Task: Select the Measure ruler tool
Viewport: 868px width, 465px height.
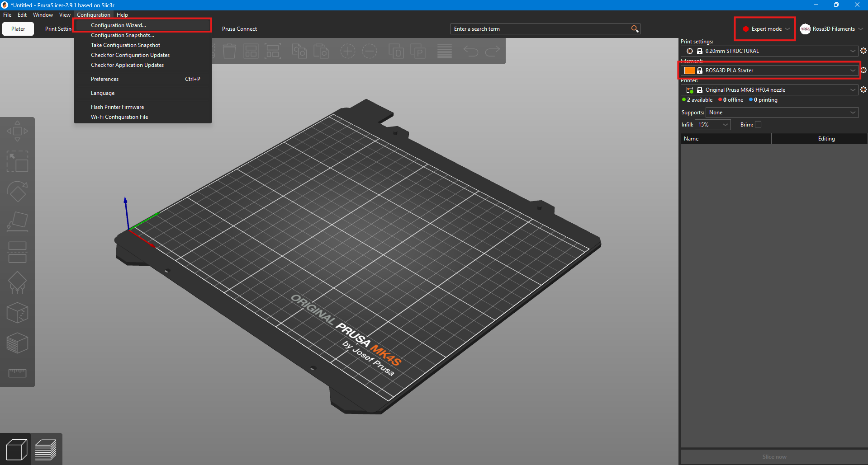Action: coord(17,373)
